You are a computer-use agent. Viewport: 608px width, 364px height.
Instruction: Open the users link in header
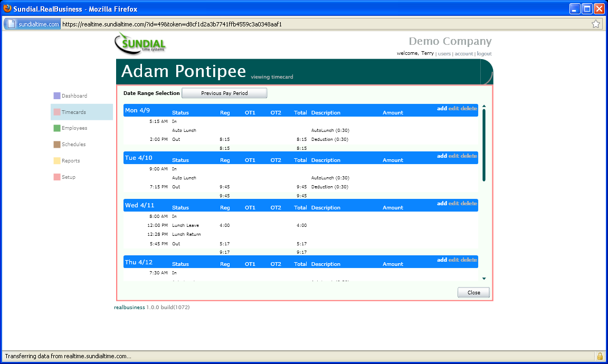(x=444, y=54)
